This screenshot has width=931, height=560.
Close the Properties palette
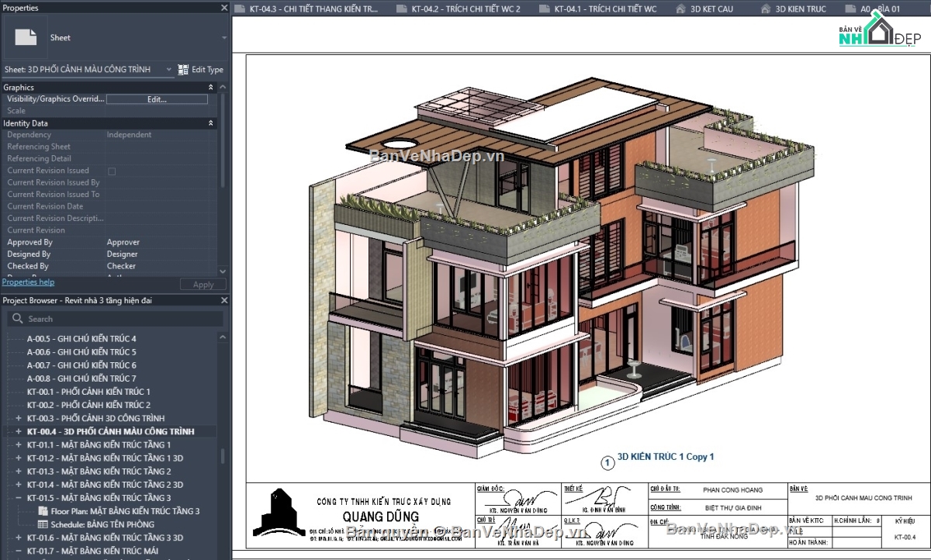pos(223,8)
